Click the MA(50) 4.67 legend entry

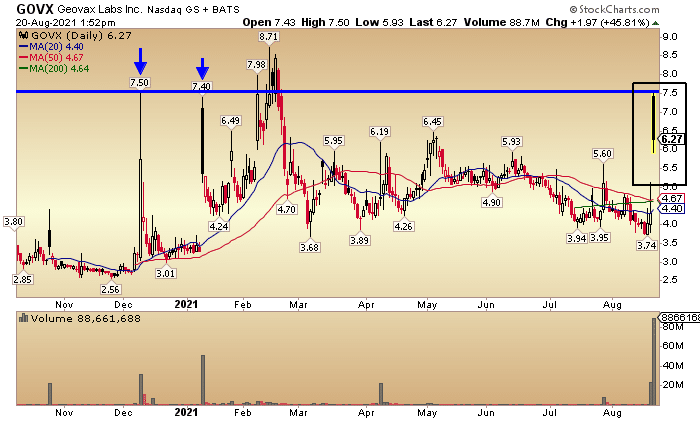[x=51, y=58]
